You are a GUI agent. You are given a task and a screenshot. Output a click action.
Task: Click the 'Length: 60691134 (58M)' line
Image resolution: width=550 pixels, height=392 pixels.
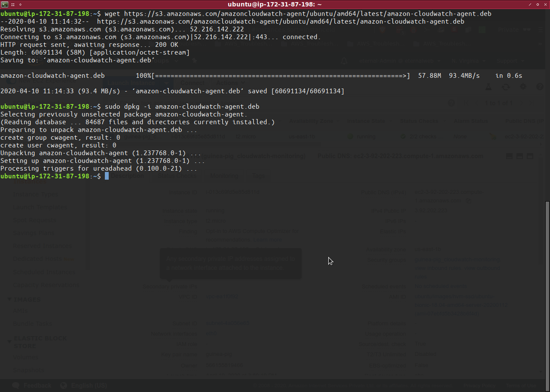pyautogui.click(x=95, y=52)
